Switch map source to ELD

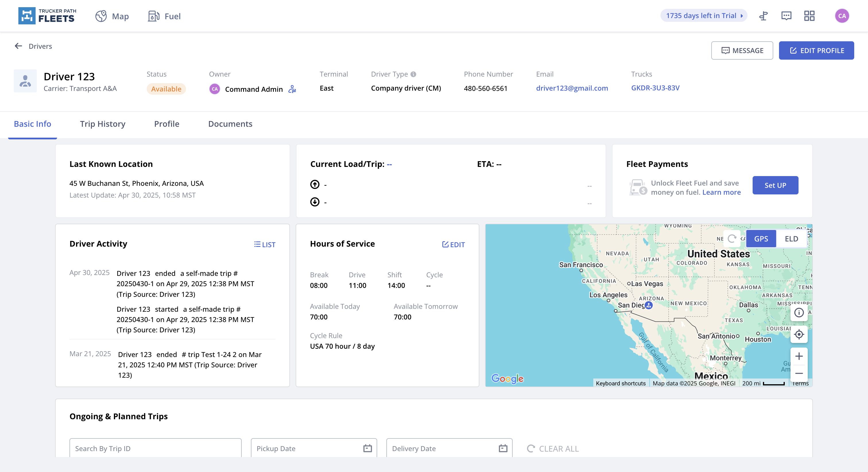point(791,239)
